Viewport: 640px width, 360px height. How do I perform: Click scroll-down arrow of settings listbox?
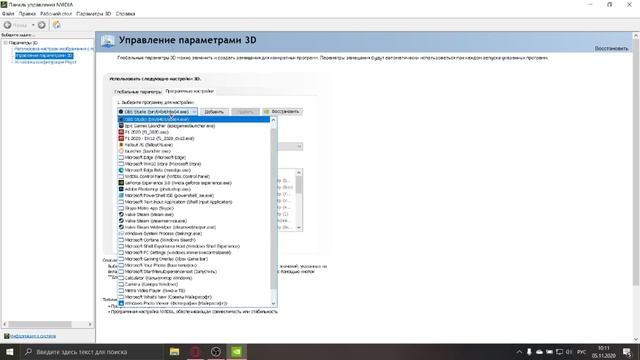coord(299,228)
